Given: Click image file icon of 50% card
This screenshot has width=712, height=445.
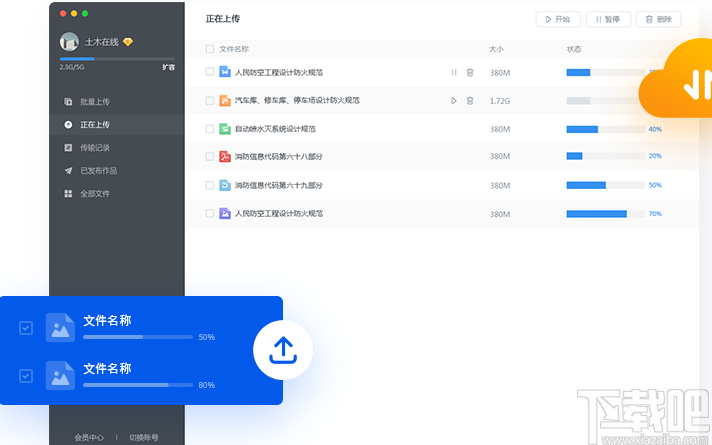Looking at the screenshot, I should point(60,327).
